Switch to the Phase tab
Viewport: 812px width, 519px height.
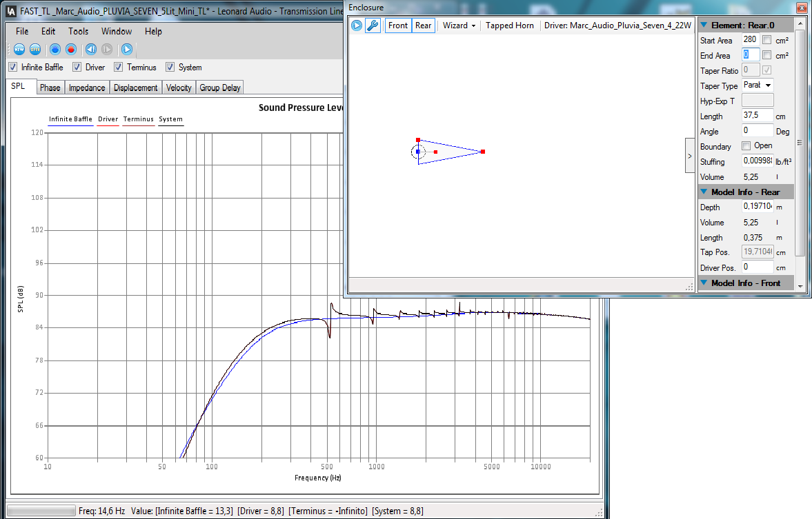point(50,88)
